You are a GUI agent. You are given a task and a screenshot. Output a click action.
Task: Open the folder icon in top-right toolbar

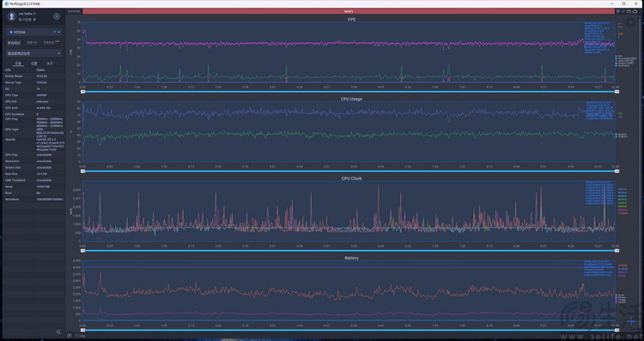point(629,11)
